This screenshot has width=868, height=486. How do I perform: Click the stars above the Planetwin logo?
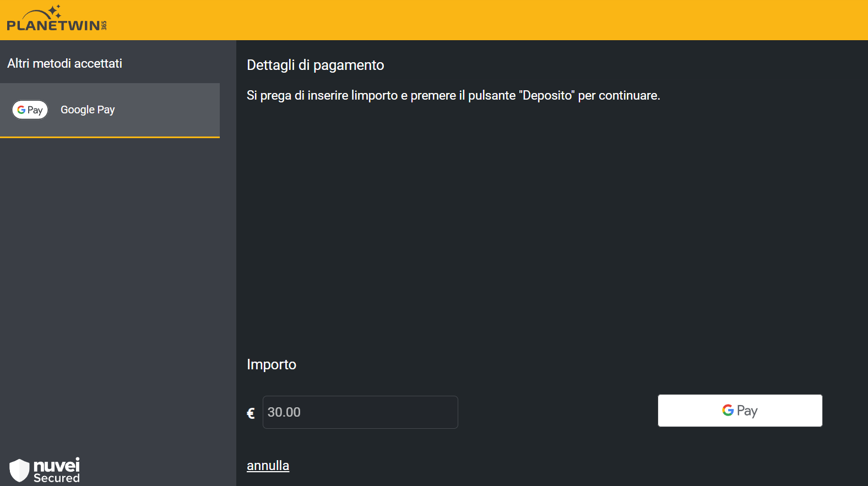55,11
